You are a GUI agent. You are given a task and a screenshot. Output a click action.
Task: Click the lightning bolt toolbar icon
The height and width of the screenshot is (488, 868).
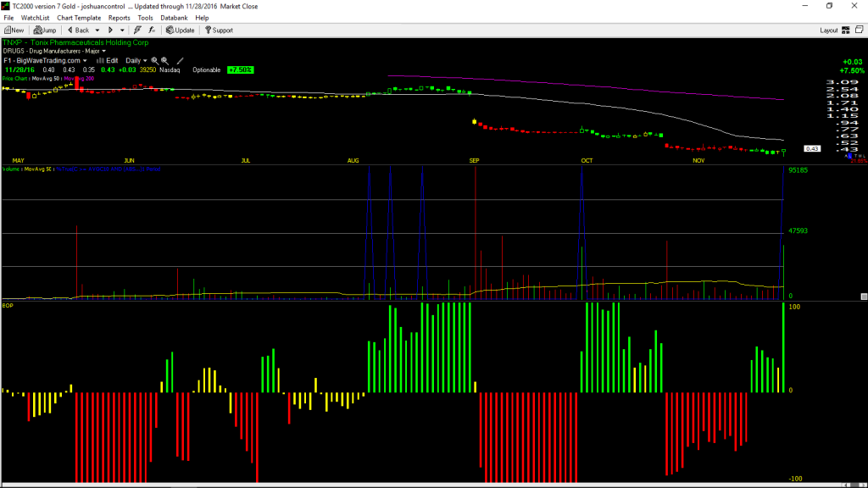[137, 30]
